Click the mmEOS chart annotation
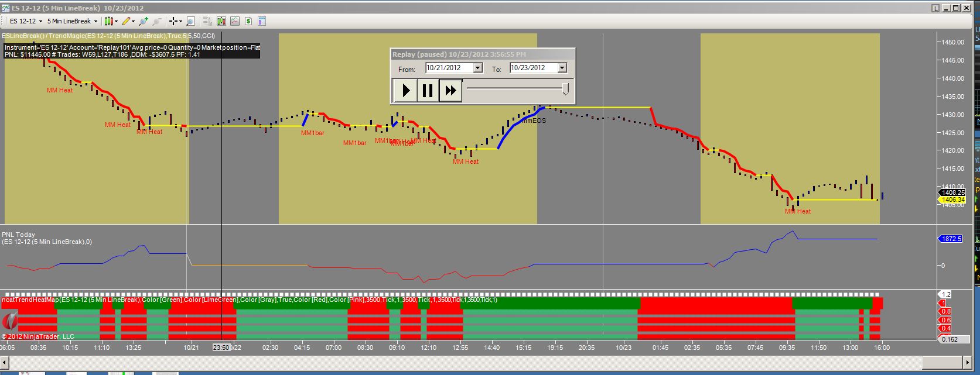Screen dimensions: 980x375 534,121
